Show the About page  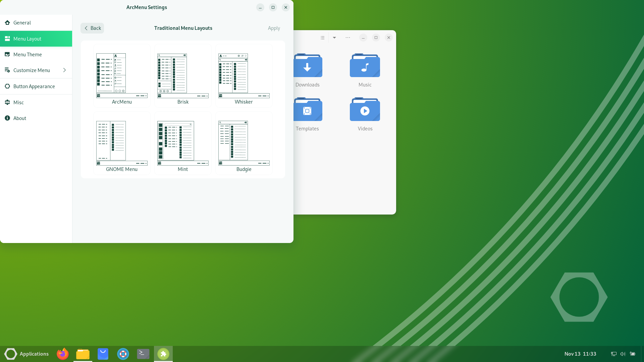(x=36, y=118)
